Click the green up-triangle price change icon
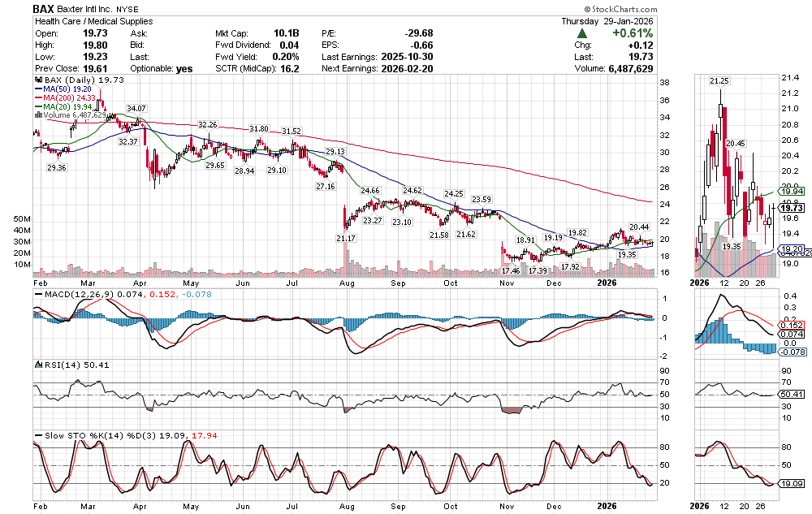812x514 pixels. click(582, 33)
